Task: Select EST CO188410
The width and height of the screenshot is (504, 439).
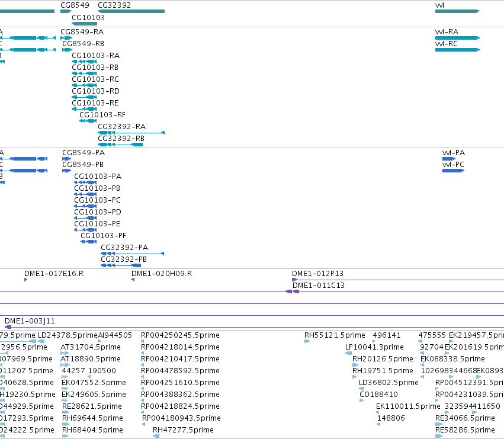Action: pyautogui.click(x=378, y=395)
